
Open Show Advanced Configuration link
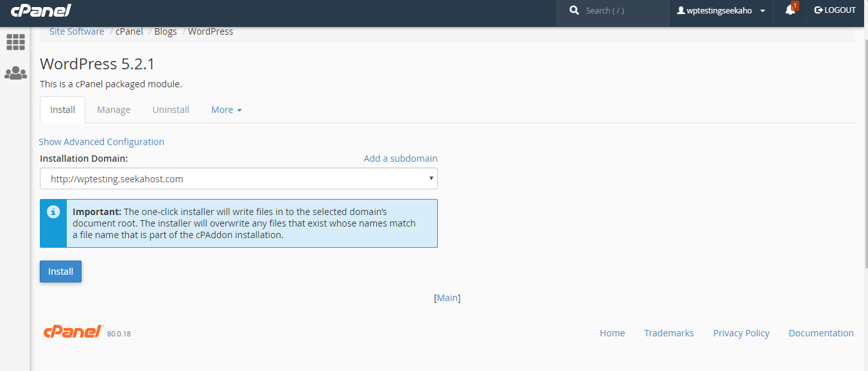(x=101, y=142)
